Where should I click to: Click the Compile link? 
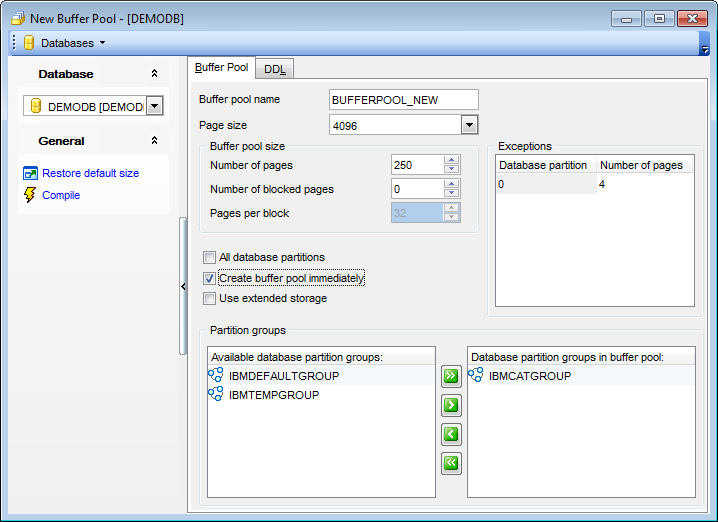tap(61, 195)
